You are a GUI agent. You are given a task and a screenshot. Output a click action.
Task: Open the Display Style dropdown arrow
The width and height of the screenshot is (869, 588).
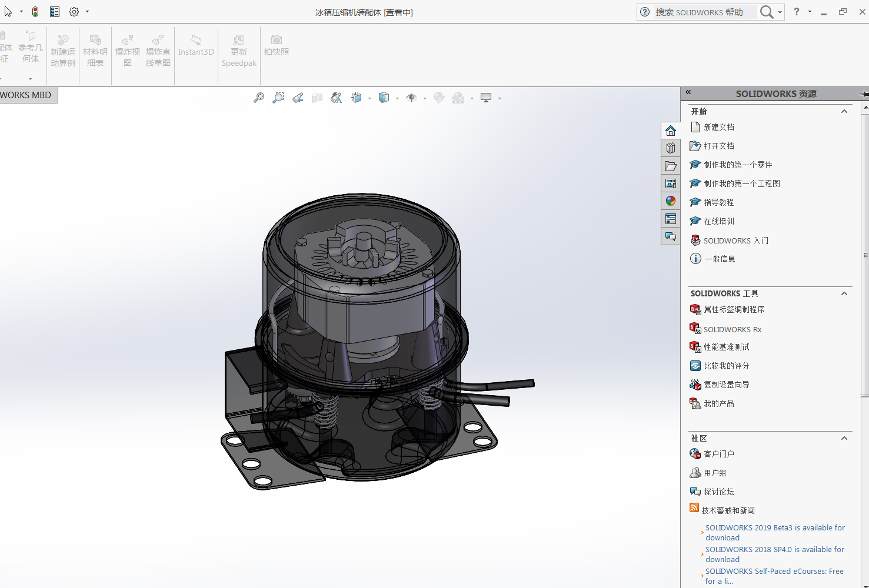pos(397,99)
